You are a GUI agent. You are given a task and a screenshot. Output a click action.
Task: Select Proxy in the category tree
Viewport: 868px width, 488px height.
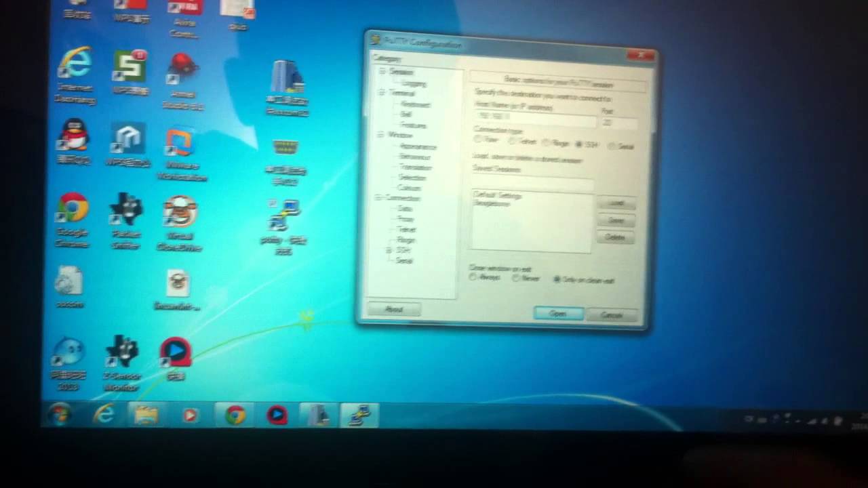[x=406, y=219]
